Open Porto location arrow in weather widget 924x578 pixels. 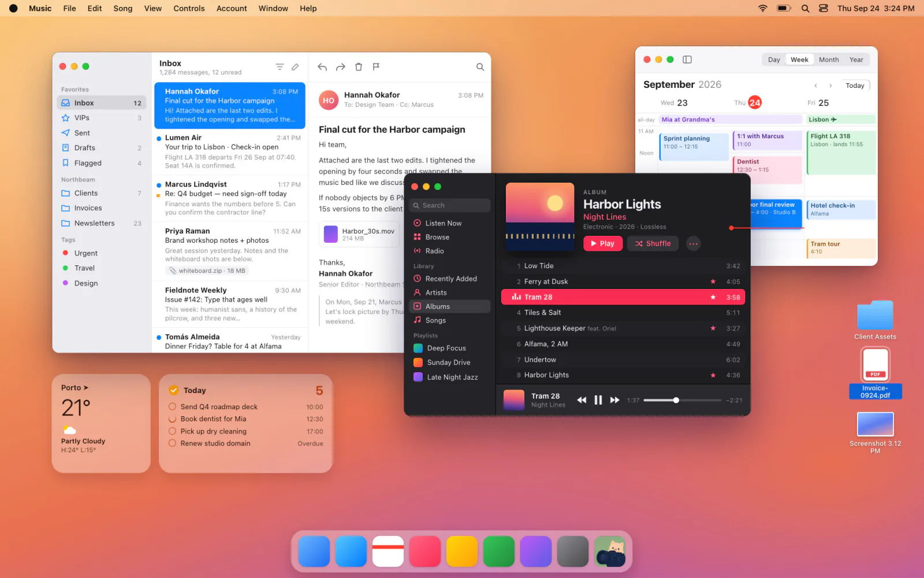pyautogui.click(x=86, y=388)
